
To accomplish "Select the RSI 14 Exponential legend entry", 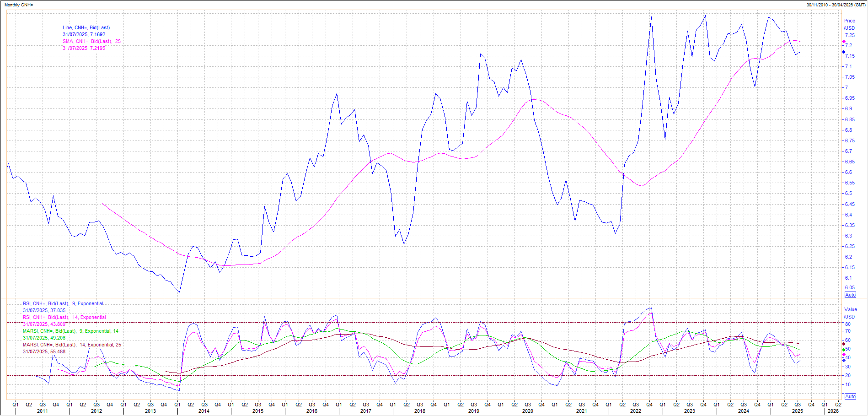I will (64, 318).
